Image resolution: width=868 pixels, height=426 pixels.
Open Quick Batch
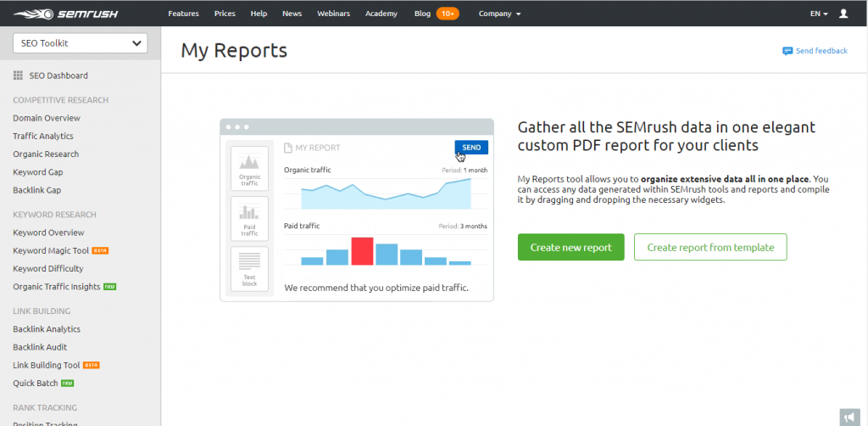(36, 384)
